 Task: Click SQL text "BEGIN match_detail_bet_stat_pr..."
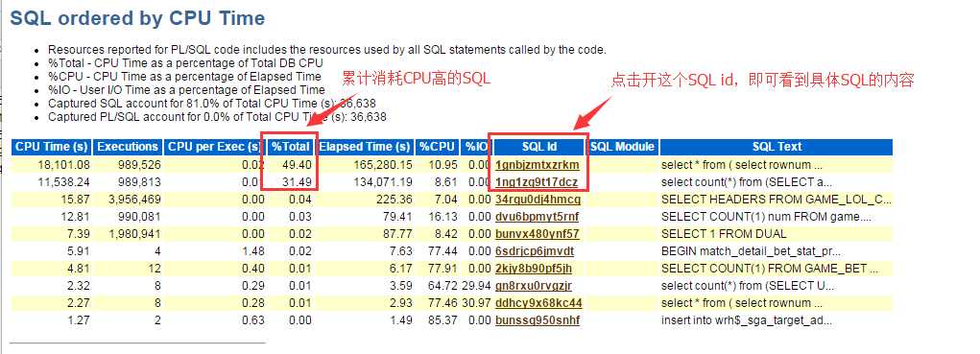point(751,251)
